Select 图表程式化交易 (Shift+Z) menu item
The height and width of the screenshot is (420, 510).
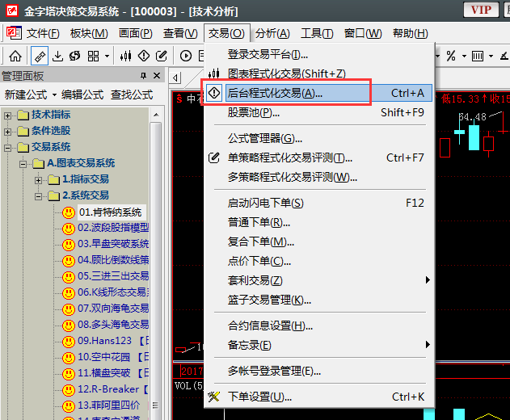[x=319, y=73]
